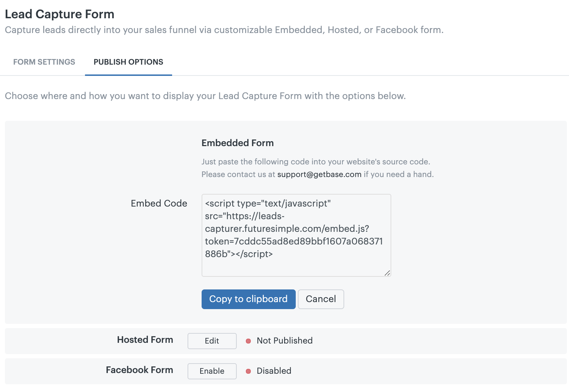The width and height of the screenshot is (569, 392).
Task: Click the 'Choose where and how' instruction text
Action: tap(205, 96)
